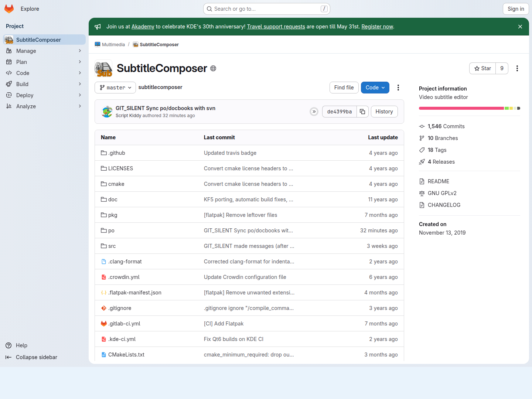
Task: Open the doc folder
Action: click(113, 199)
